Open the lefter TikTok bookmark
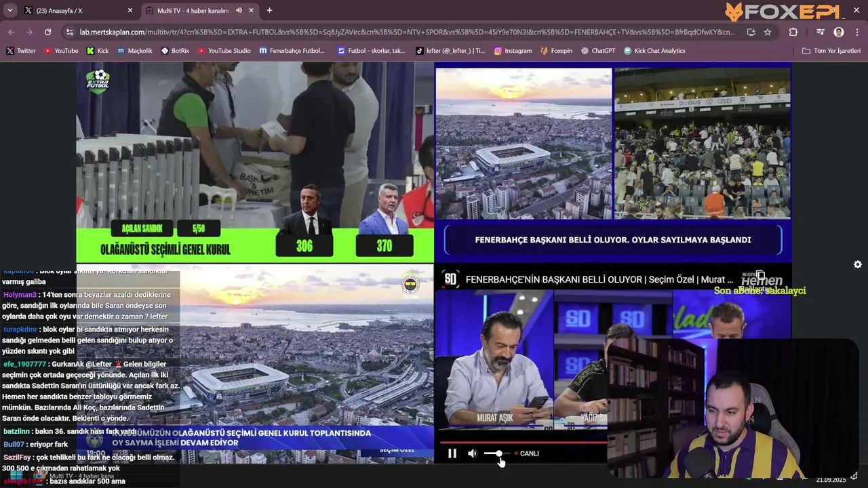Image resolution: width=868 pixels, height=488 pixels. 450,51
